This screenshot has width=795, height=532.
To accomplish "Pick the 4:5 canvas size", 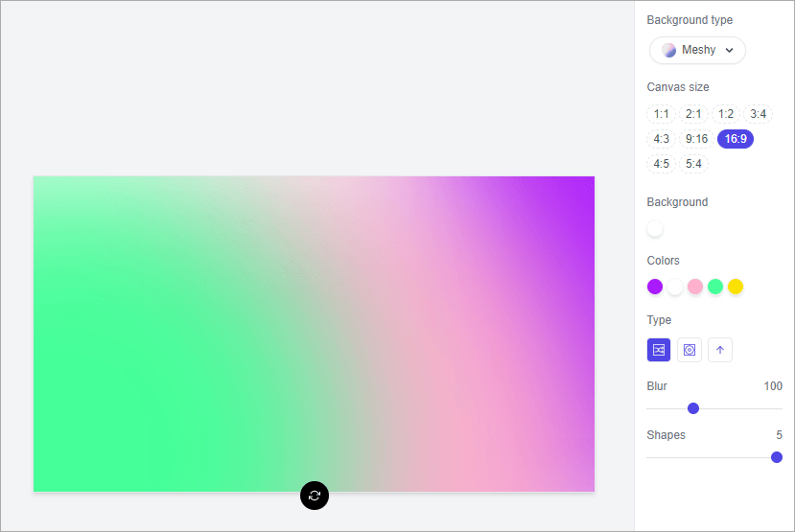I will click(662, 164).
